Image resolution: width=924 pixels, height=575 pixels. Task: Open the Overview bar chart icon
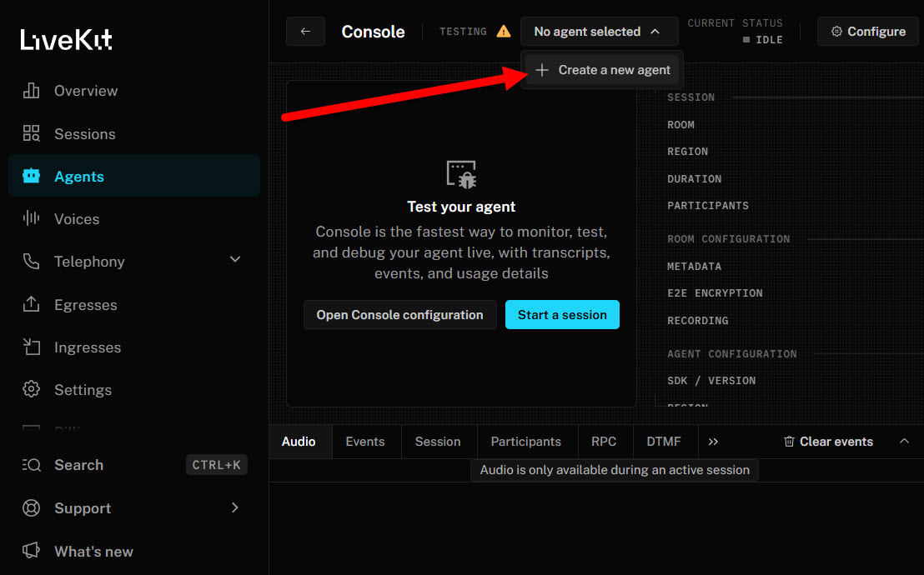click(x=31, y=91)
